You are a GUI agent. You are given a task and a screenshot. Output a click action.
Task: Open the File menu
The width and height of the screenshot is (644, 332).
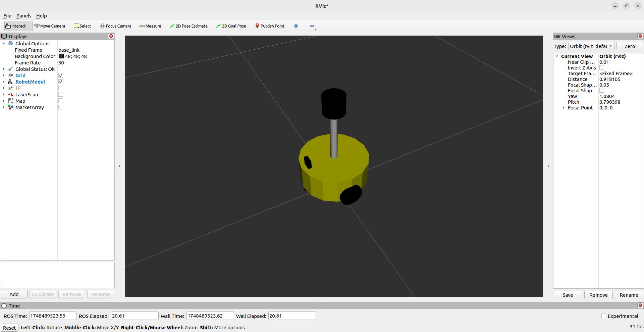[x=7, y=16]
